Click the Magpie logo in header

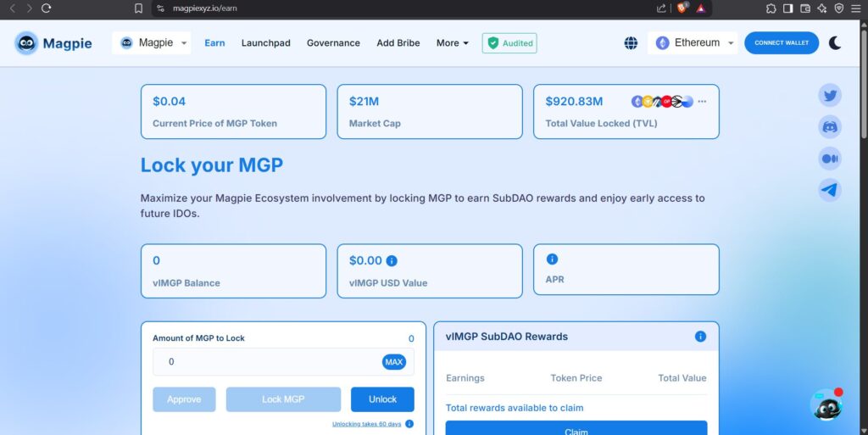(53, 43)
